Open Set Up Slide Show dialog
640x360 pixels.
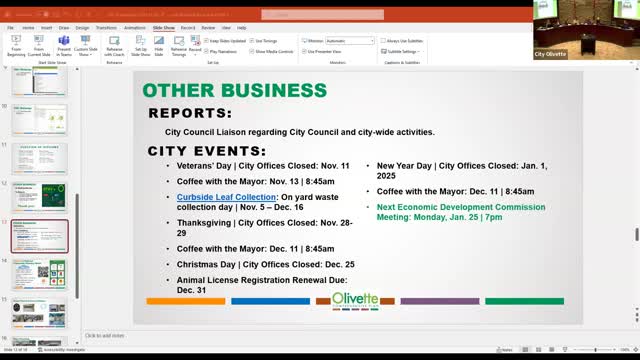pyautogui.click(x=140, y=46)
